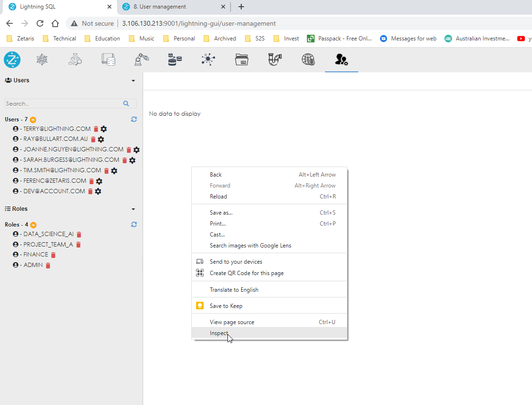Add a new user with the orange plus

pos(33,120)
